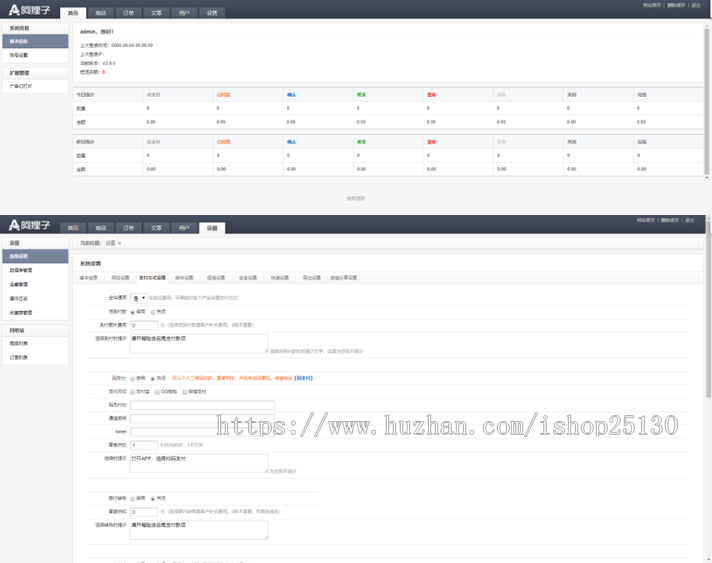Click 删除缓存 link on the settings page
The width and height of the screenshot is (712, 563).
pyautogui.click(x=670, y=220)
